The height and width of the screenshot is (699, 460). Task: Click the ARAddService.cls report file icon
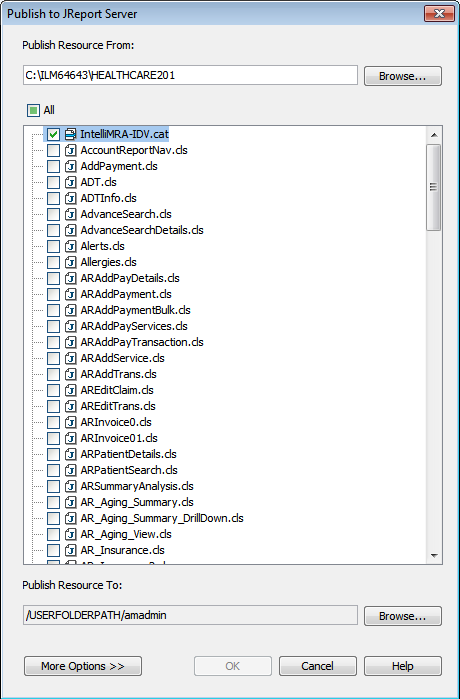pyautogui.click(x=70, y=358)
